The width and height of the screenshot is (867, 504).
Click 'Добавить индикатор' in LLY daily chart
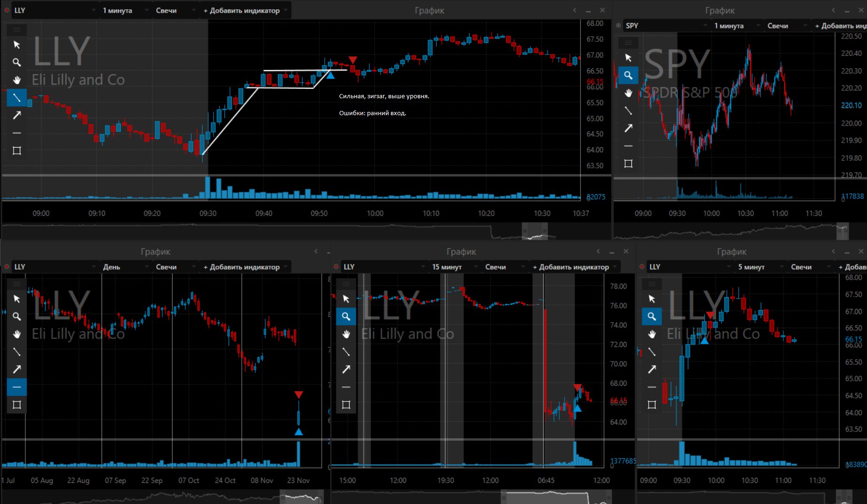245,267
